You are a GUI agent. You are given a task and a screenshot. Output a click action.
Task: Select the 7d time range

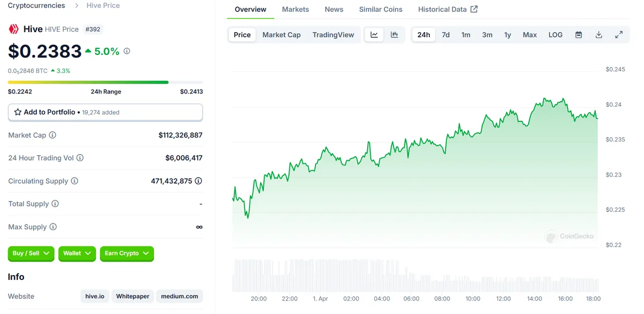[x=446, y=35]
